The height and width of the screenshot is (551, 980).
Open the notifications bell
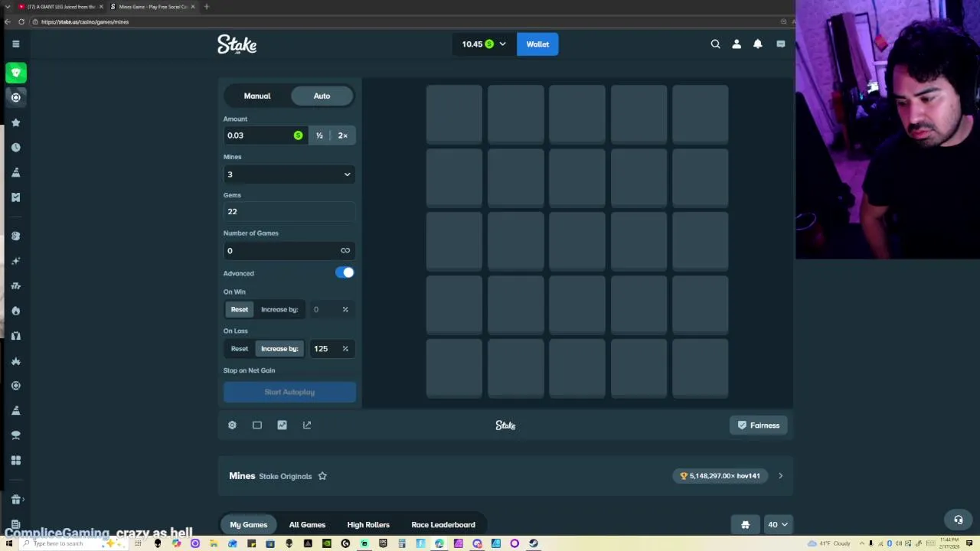(x=758, y=44)
